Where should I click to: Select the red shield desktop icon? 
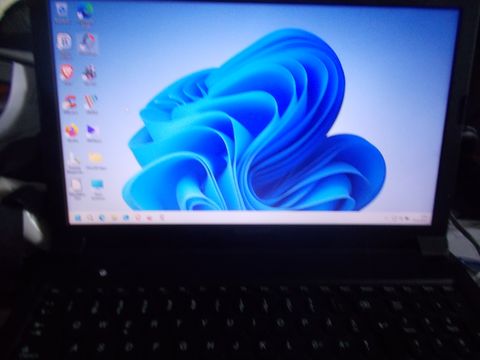tap(67, 74)
